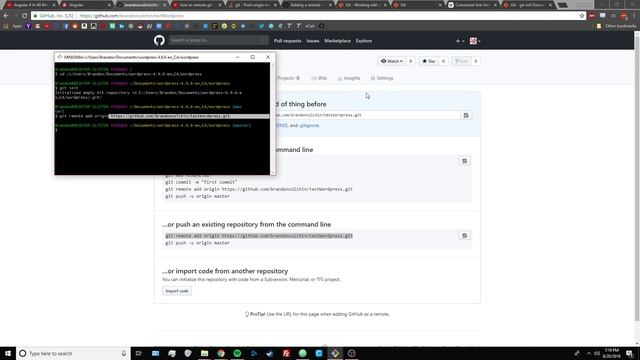Image resolution: width=640 pixels, height=360 pixels.
Task: Launch Chrome from the taskbar
Action: (221, 353)
